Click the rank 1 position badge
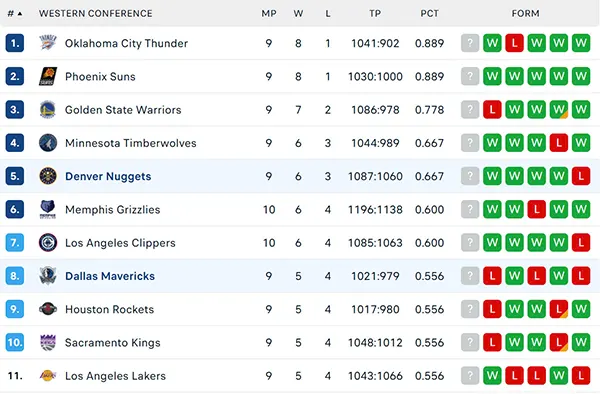 [15, 43]
